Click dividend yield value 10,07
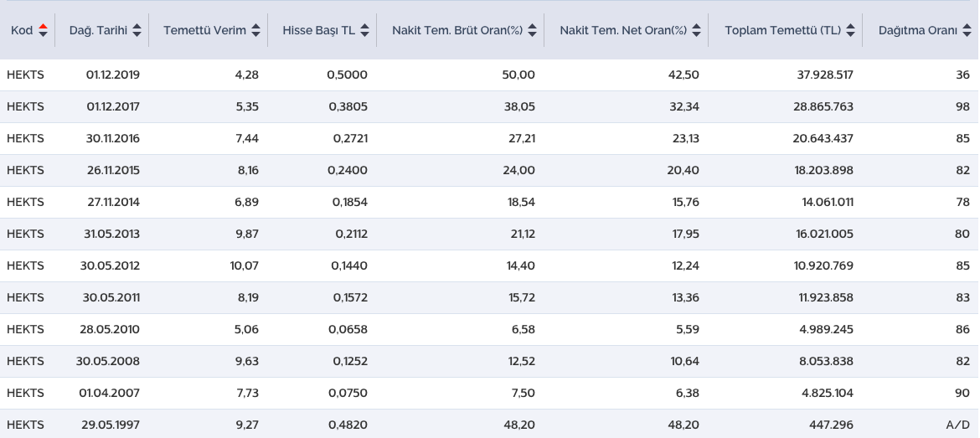This screenshot has height=438, width=980. coord(245,266)
